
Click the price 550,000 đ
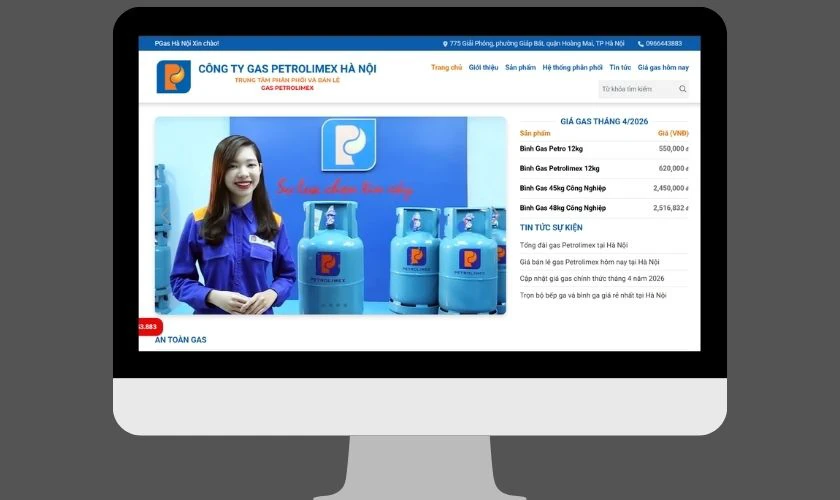coord(673,149)
